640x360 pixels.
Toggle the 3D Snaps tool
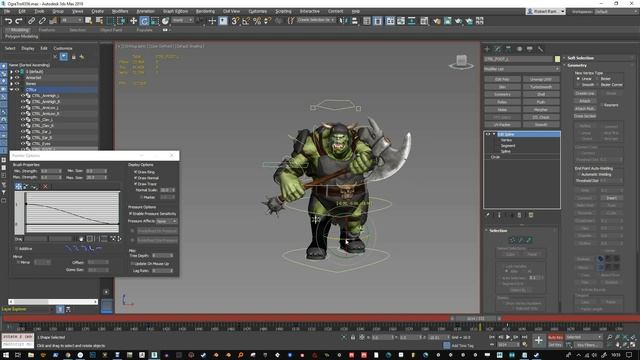click(x=235, y=21)
